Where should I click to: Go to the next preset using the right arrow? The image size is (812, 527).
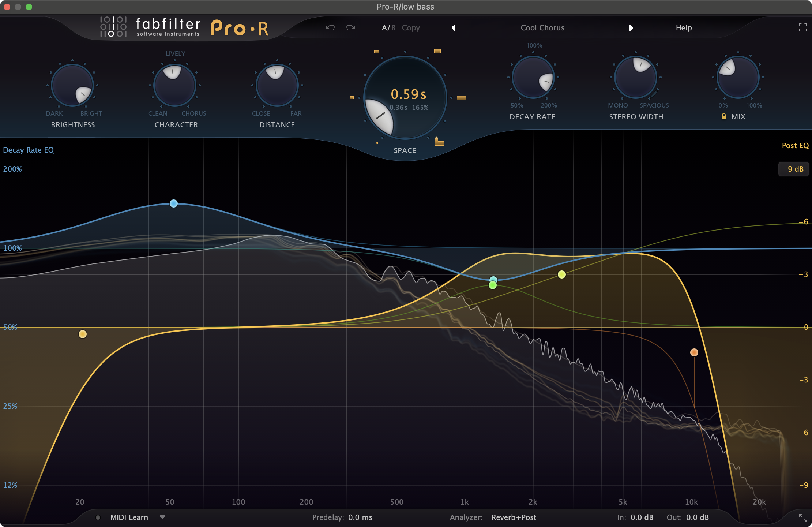(631, 28)
